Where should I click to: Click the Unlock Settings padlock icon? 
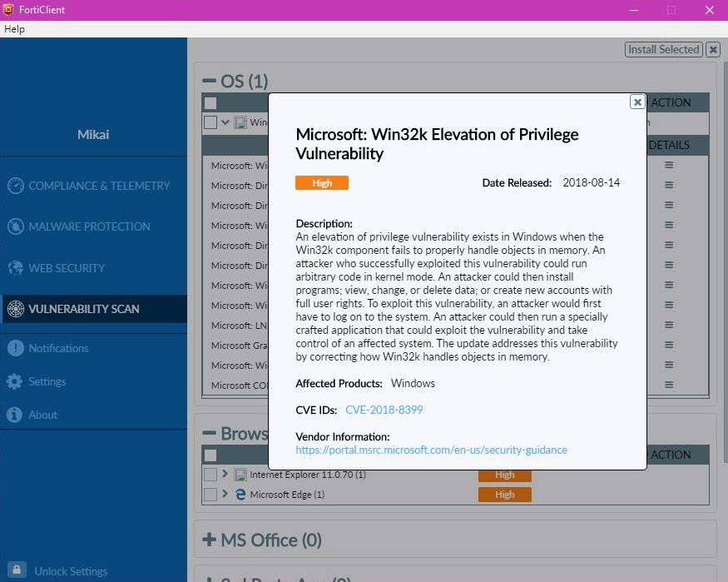click(17, 570)
